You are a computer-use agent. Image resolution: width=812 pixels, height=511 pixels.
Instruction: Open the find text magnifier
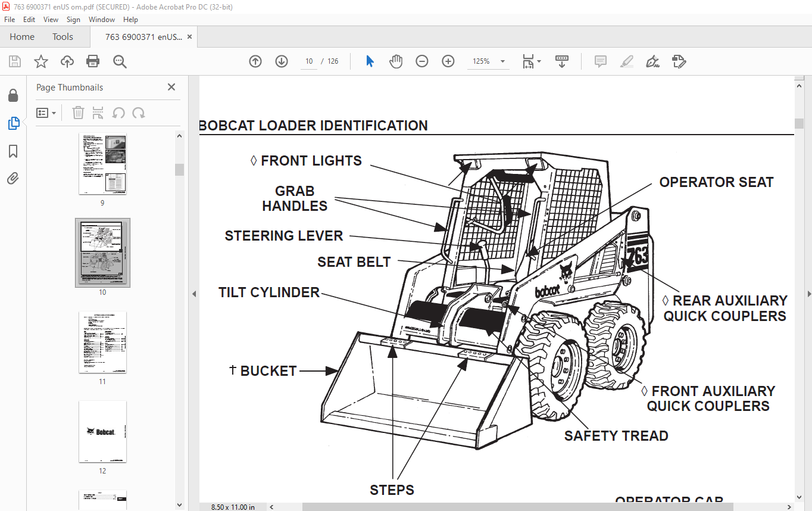(x=120, y=61)
